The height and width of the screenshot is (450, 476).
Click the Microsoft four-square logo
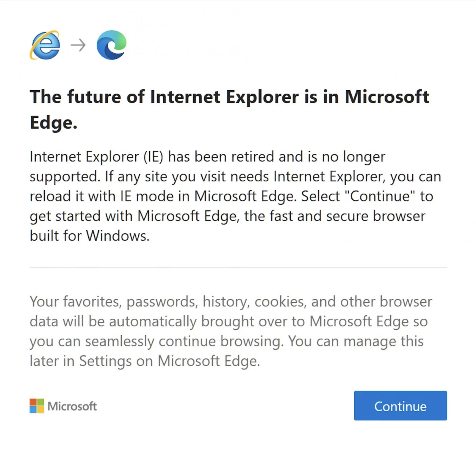tap(36, 406)
